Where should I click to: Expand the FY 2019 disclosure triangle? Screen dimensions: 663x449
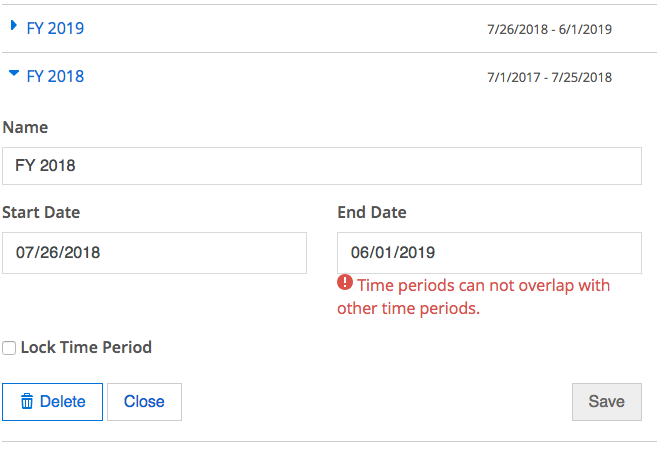click(x=14, y=26)
